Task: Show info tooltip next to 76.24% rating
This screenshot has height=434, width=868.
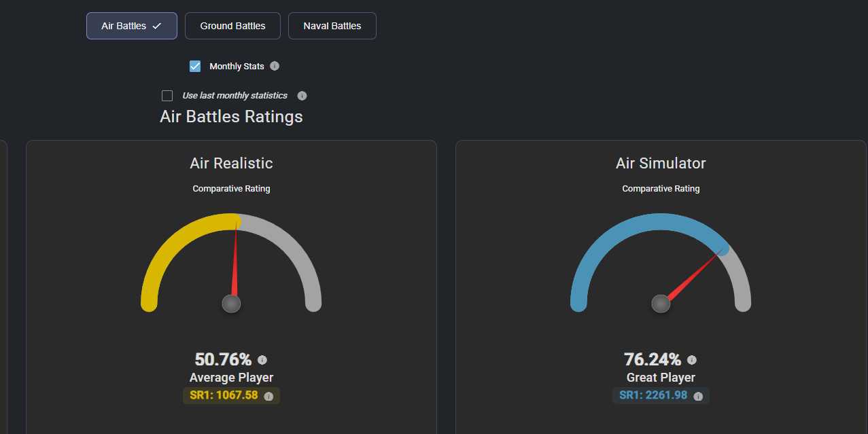Action: (x=691, y=360)
